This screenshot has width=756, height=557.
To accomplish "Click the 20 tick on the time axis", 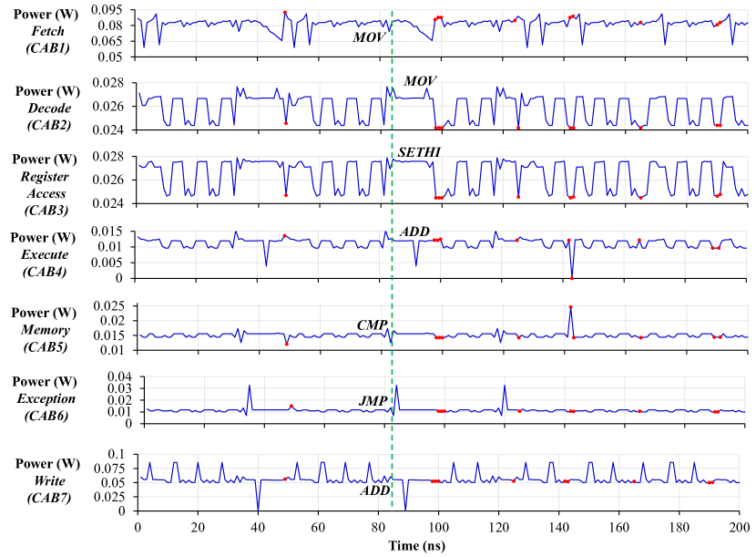I will click(x=198, y=528).
